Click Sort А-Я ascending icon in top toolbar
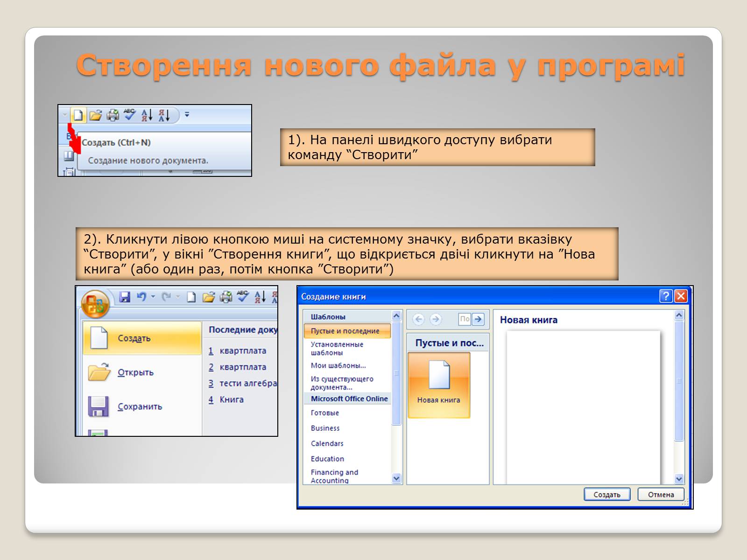The width and height of the screenshot is (747, 560). tap(147, 115)
